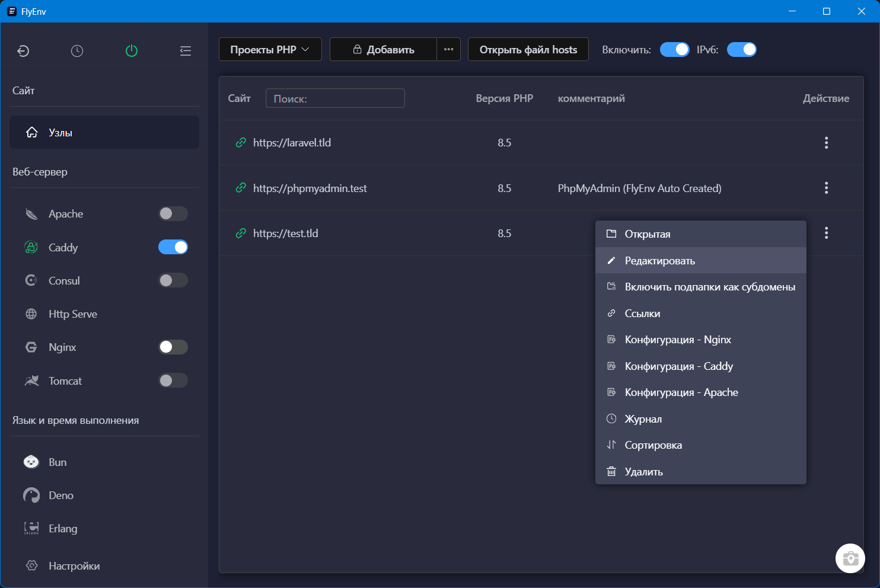Click the exit arrow icon in sidebar header

tap(23, 51)
